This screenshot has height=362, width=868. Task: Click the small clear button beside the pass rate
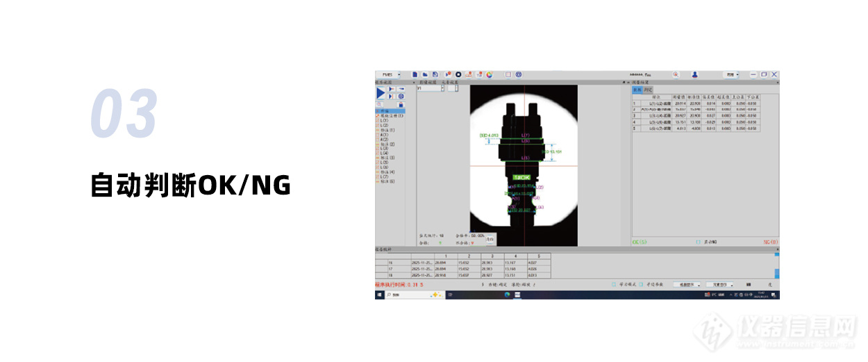point(490,239)
